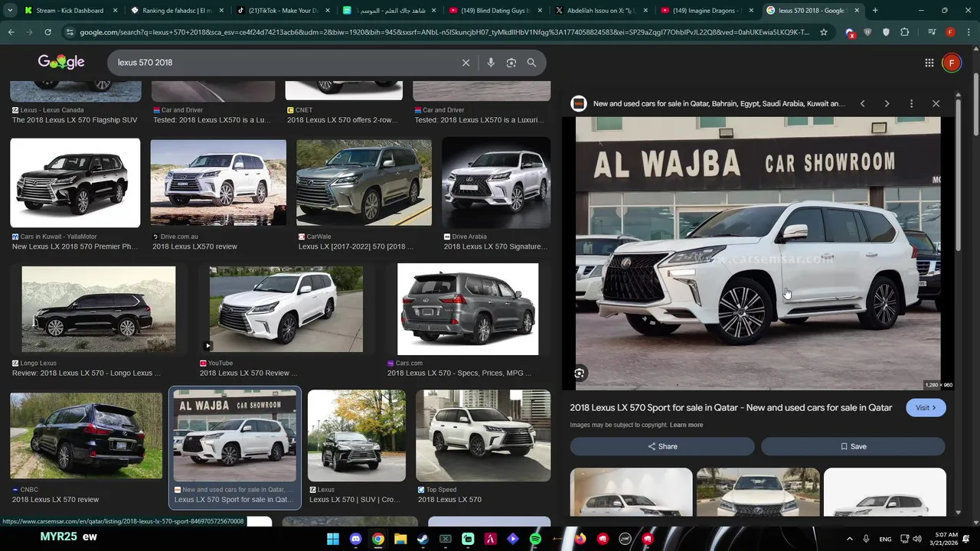Image resolution: width=980 pixels, height=551 pixels.
Task: Switch to the Imagine Dragons tab
Action: 705,11
